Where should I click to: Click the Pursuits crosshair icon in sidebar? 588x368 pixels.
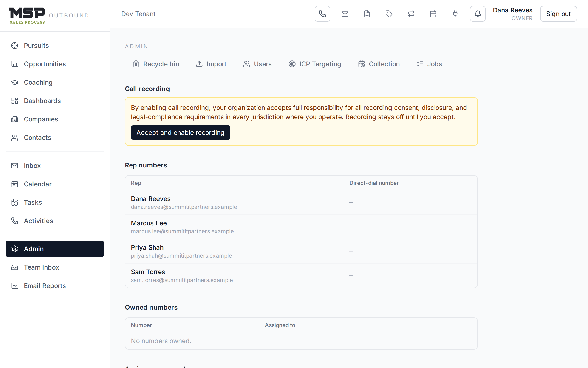15,46
